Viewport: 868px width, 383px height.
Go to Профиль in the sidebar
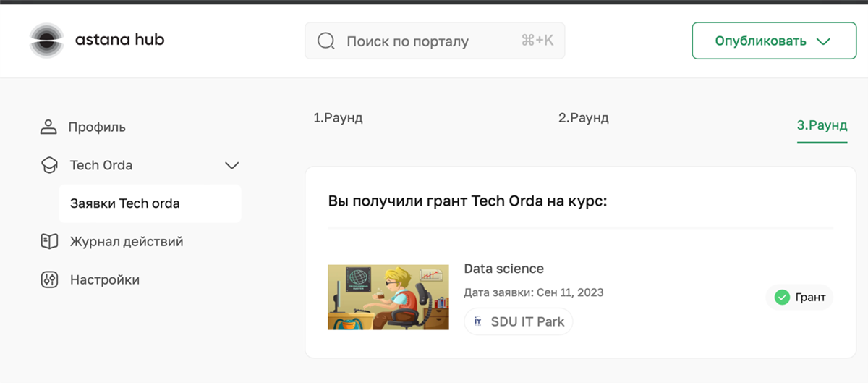click(97, 127)
